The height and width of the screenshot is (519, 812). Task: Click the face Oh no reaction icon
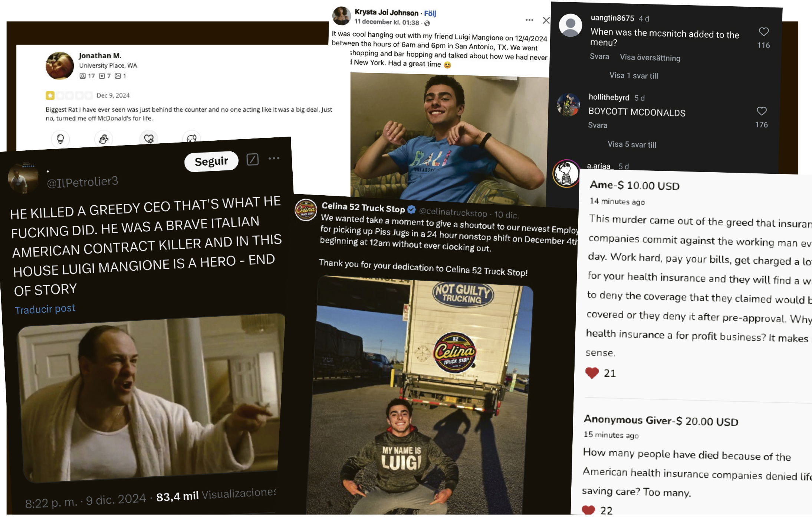coord(191,139)
